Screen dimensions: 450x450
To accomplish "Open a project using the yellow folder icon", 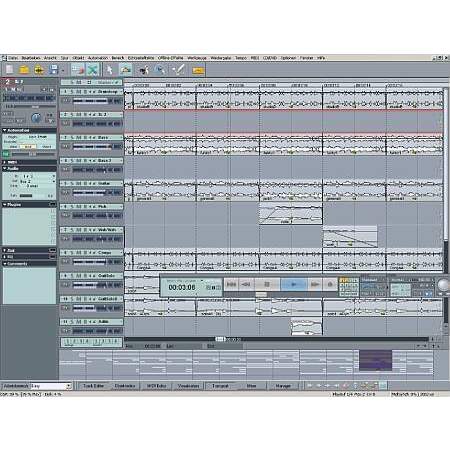I will [x=24, y=70].
